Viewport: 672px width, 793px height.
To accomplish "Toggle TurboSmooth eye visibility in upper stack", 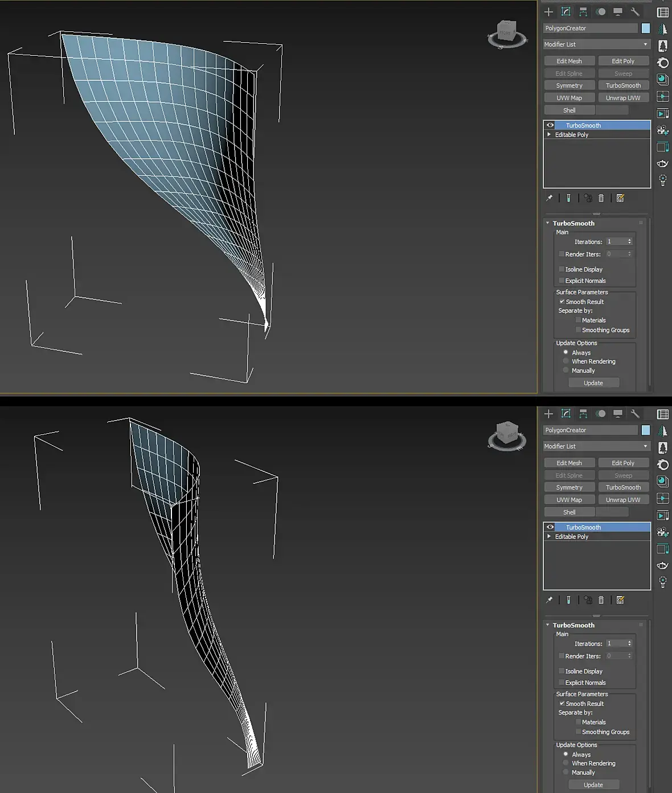I will click(x=550, y=125).
